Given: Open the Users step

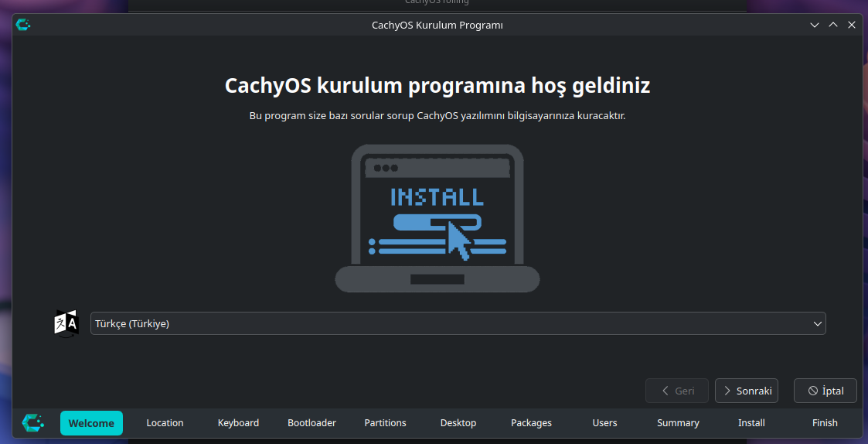Looking at the screenshot, I should pyautogui.click(x=604, y=423).
